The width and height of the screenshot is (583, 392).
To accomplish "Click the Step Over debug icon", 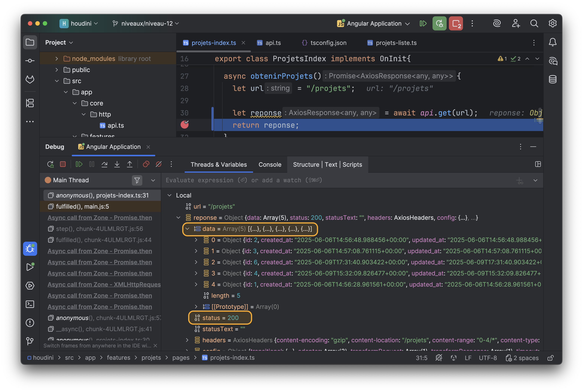I will (x=104, y=164).
